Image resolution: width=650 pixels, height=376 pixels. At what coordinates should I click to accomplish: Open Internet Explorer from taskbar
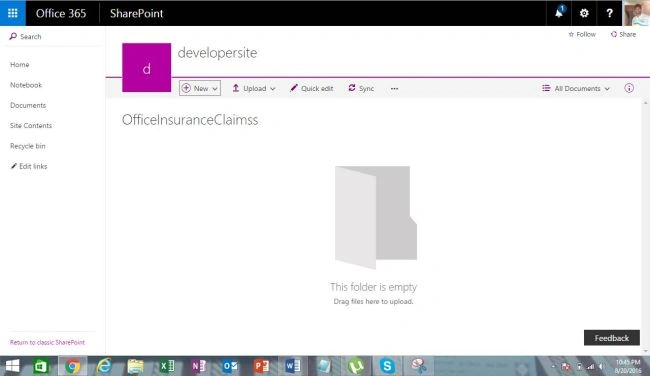click(104, 366)
